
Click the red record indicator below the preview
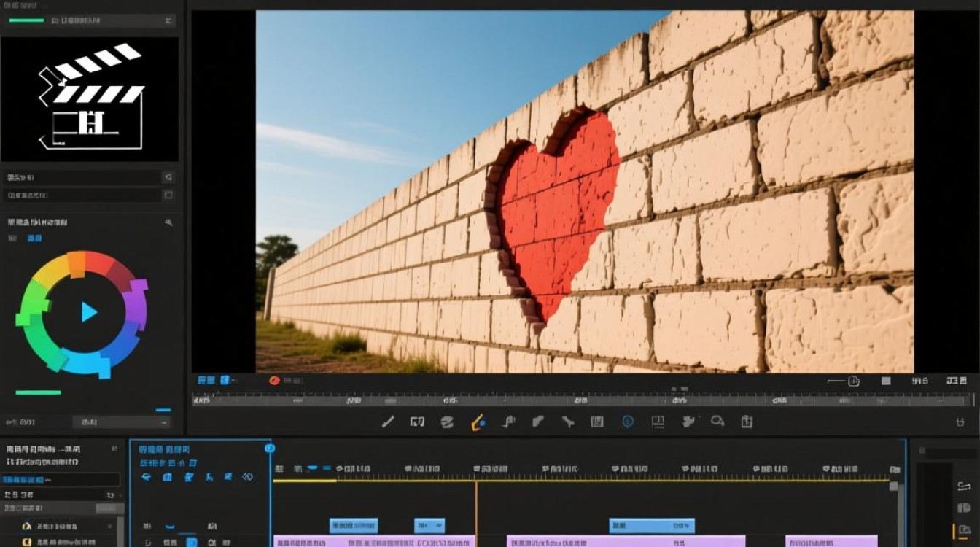pos(274,381)
